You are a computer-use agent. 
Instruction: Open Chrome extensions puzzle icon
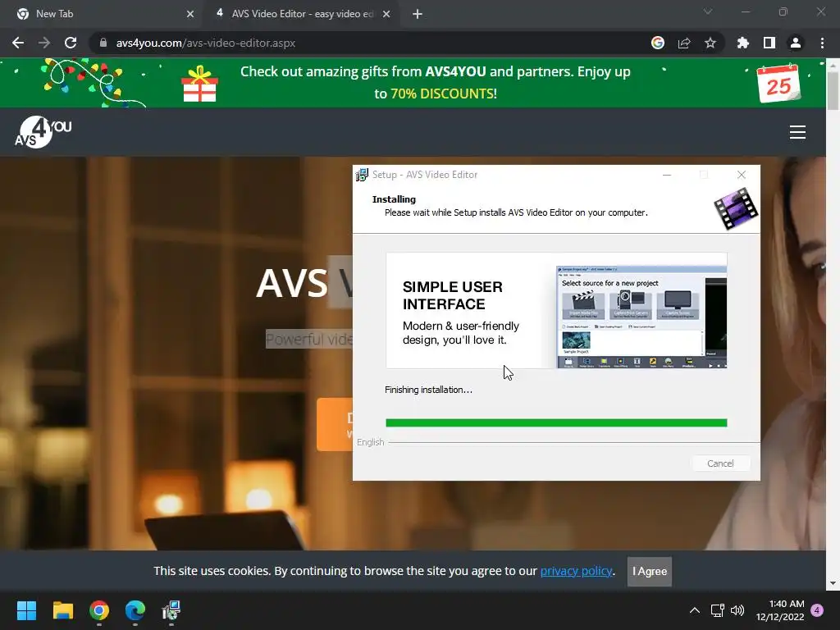coord(742,43)
